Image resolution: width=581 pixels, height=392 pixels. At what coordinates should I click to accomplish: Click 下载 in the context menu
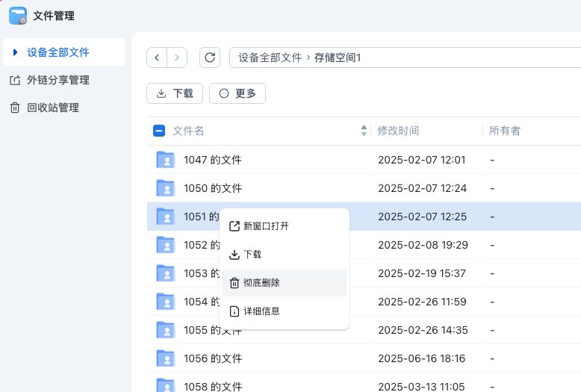point(252,255)
